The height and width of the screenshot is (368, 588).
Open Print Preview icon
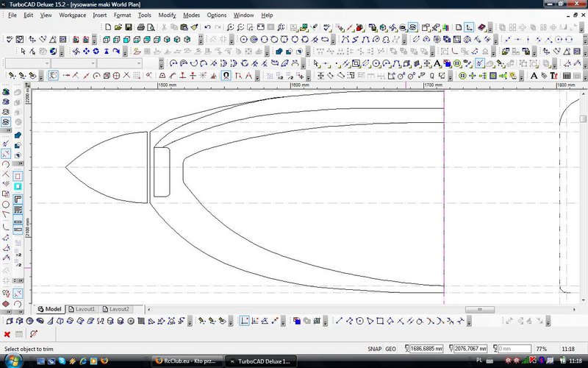click(151, 27)
